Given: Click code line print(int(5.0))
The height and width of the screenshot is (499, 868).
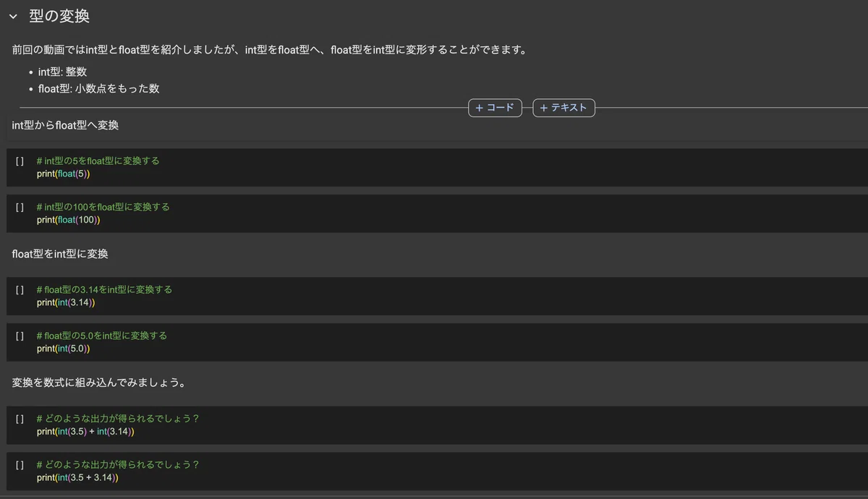Looking at the screenshot, I should coord(64,349).
